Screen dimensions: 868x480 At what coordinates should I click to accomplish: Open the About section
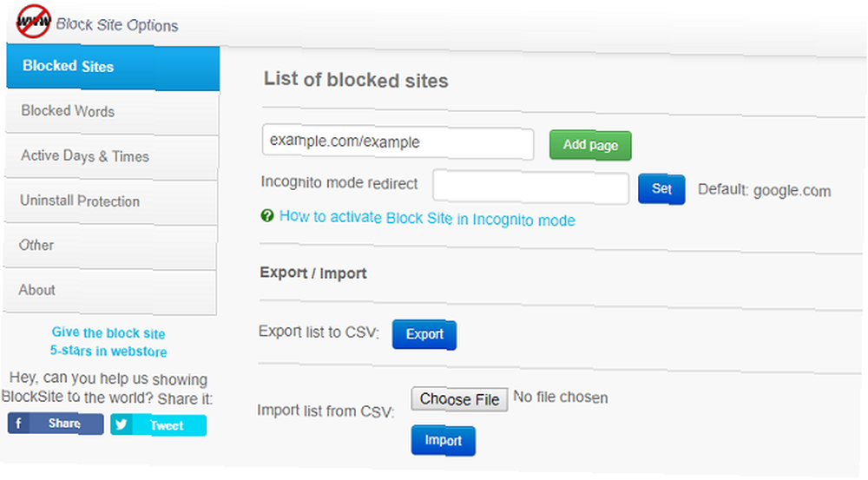click(109, 291)
